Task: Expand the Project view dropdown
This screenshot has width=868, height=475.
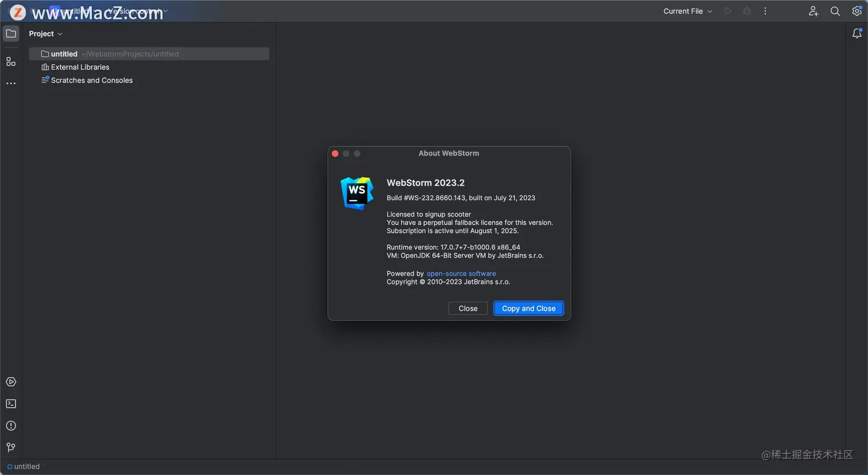Action: [x=45, y=34]
